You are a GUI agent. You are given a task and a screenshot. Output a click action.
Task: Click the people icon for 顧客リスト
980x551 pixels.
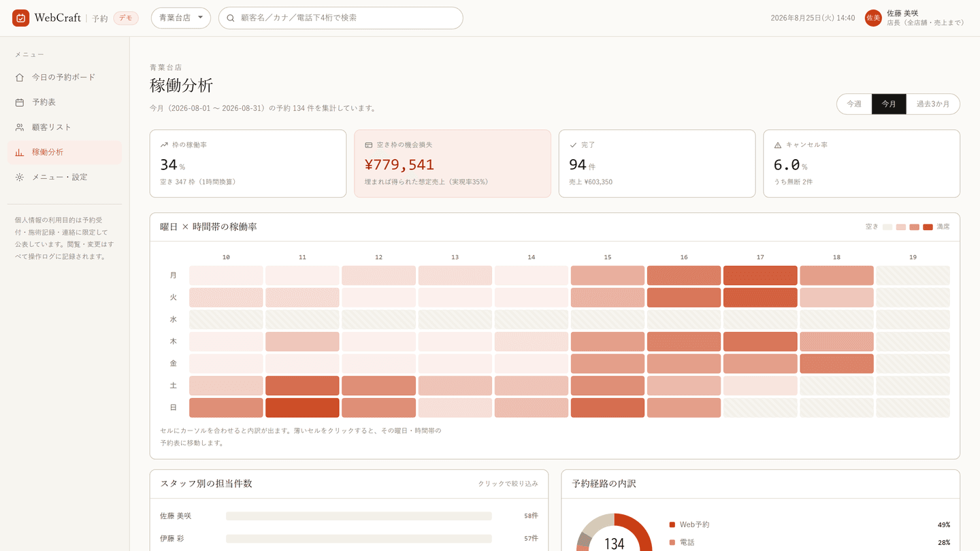[x=20, y=127]
